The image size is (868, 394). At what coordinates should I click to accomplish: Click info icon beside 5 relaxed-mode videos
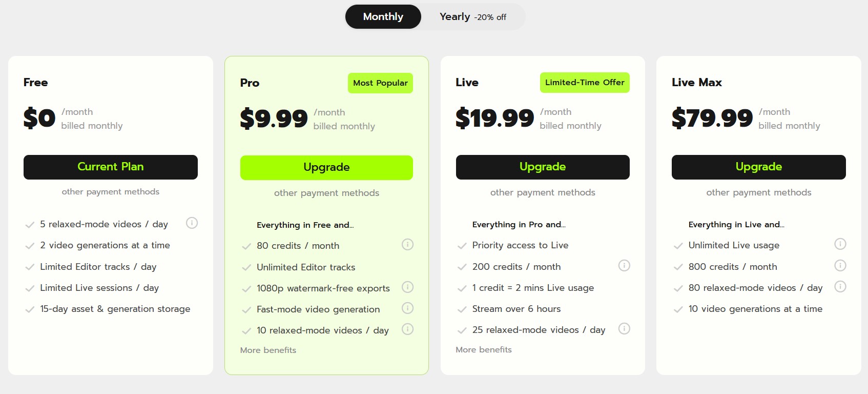pyautogui.click(x=192, y=223)
